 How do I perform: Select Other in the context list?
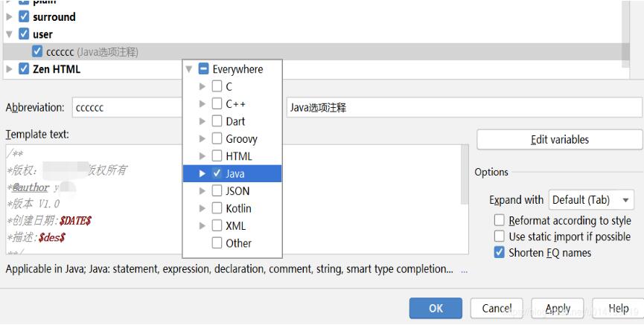click(x=238, y=243)
